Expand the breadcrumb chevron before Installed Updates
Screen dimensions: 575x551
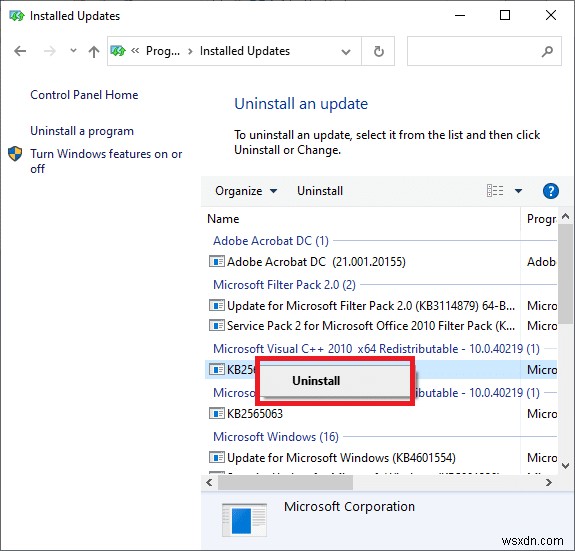pyautogui.click(x=190, y=51)
